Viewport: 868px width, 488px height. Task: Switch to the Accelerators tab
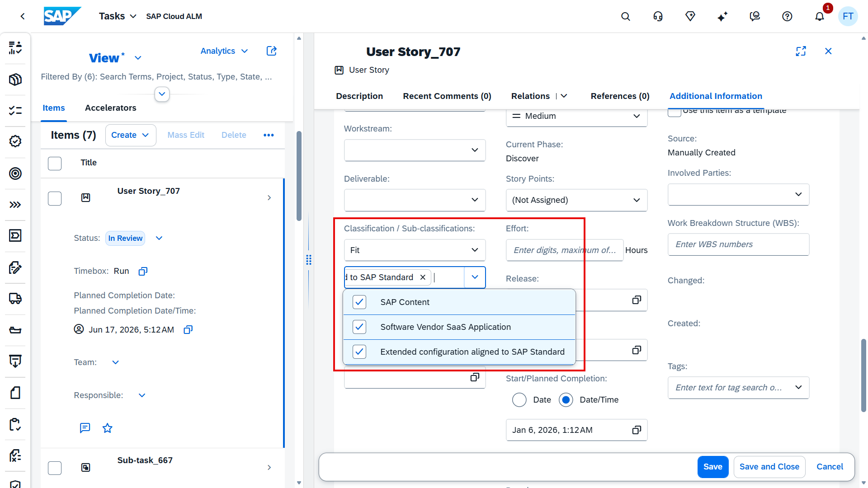[111, 108]
